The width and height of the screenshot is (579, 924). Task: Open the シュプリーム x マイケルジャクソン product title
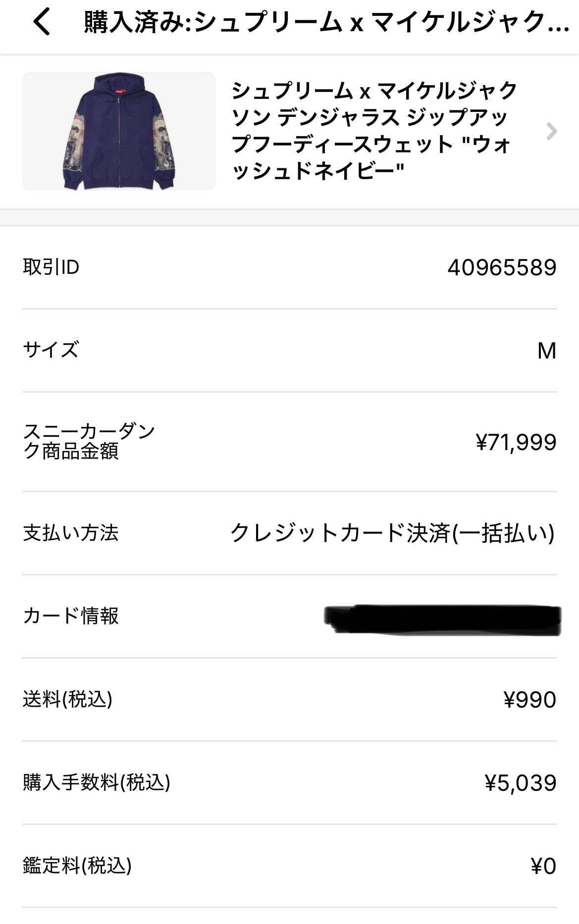tap(374, 131)
